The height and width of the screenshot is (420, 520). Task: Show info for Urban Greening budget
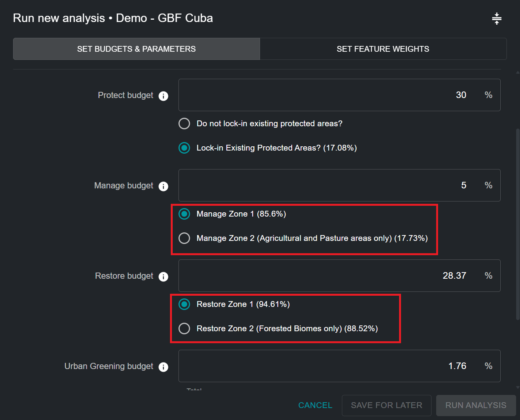163,367
